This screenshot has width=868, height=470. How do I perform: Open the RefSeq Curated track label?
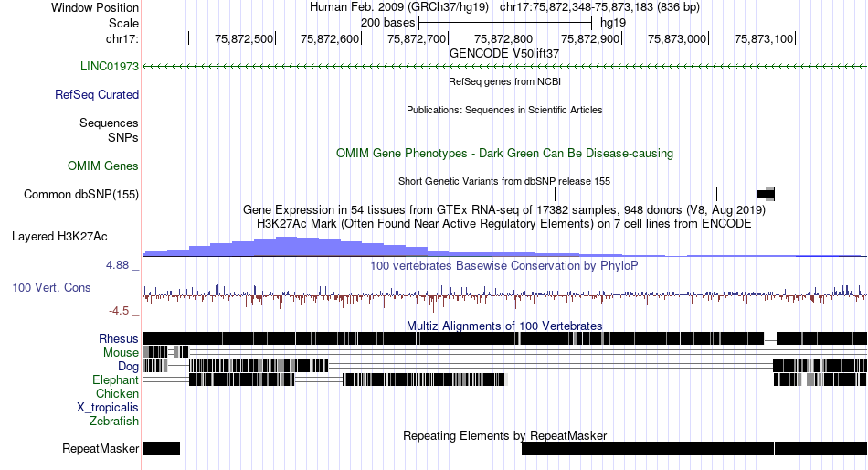[x=96, y=95]
